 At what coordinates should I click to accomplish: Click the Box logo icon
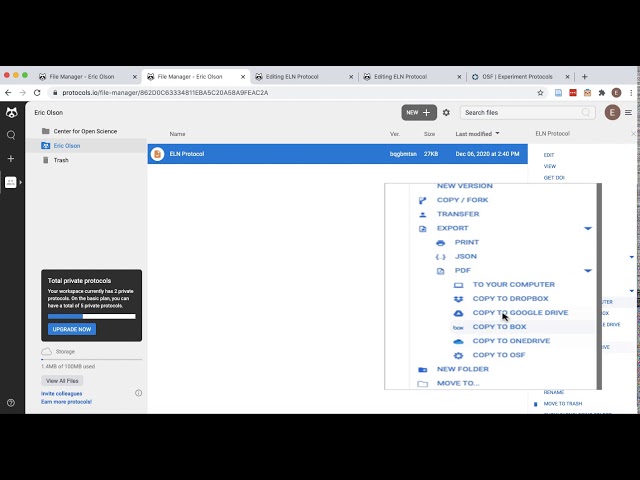(x=458, y=327)
